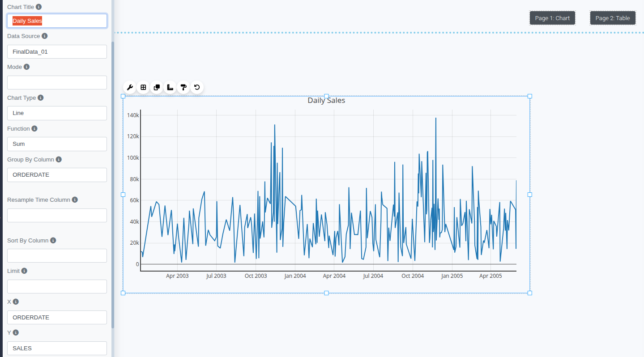
Task: Open the Function dropdown showing Sum
Action: click(57, 144)
